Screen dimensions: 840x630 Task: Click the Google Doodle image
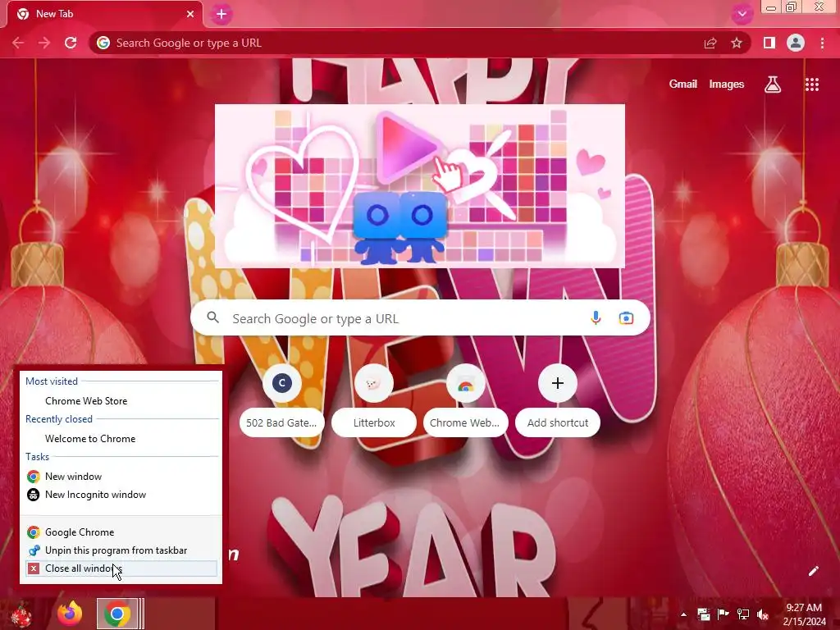point(419,186)
